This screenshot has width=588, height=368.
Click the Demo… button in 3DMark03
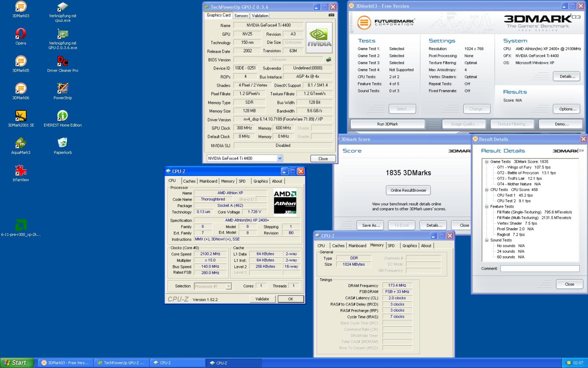(561, 124)
